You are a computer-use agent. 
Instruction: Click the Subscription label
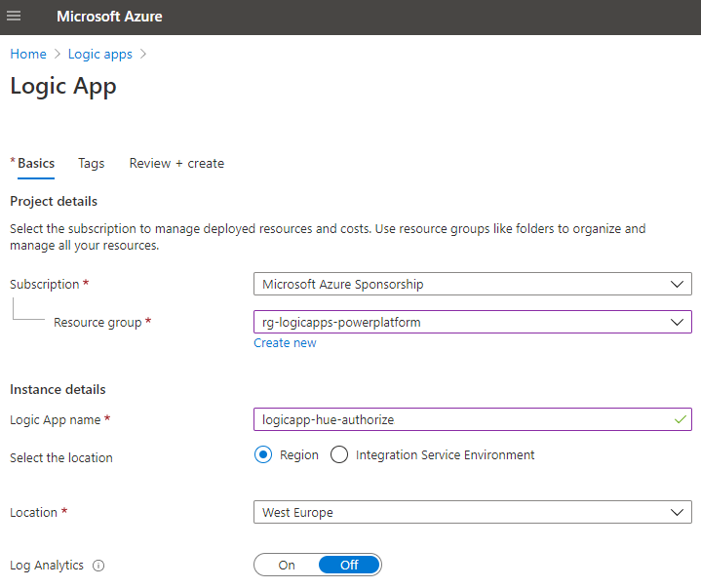[44, 285]
